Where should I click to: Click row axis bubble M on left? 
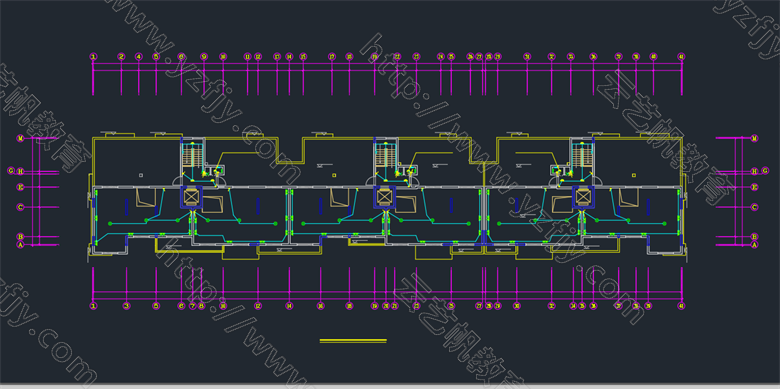pyautogui.click(x=20, y=138)
